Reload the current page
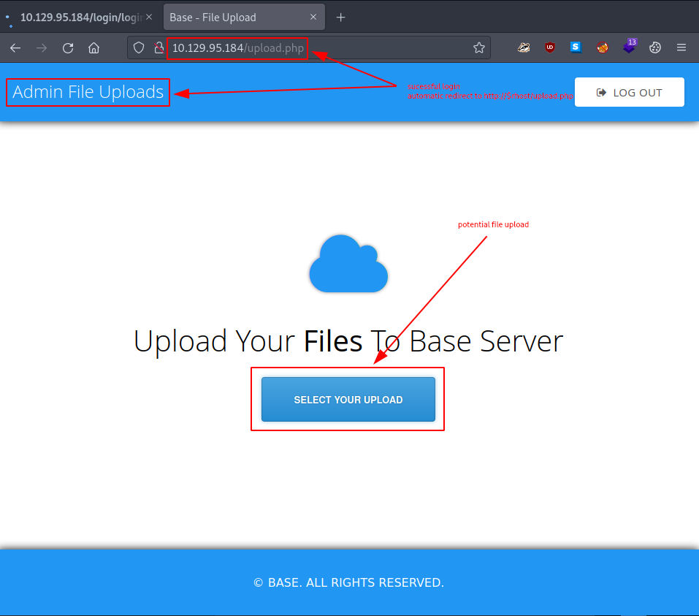Image resolution: width=699 pixels, height=616 pixels. click(x=67, y=47)
